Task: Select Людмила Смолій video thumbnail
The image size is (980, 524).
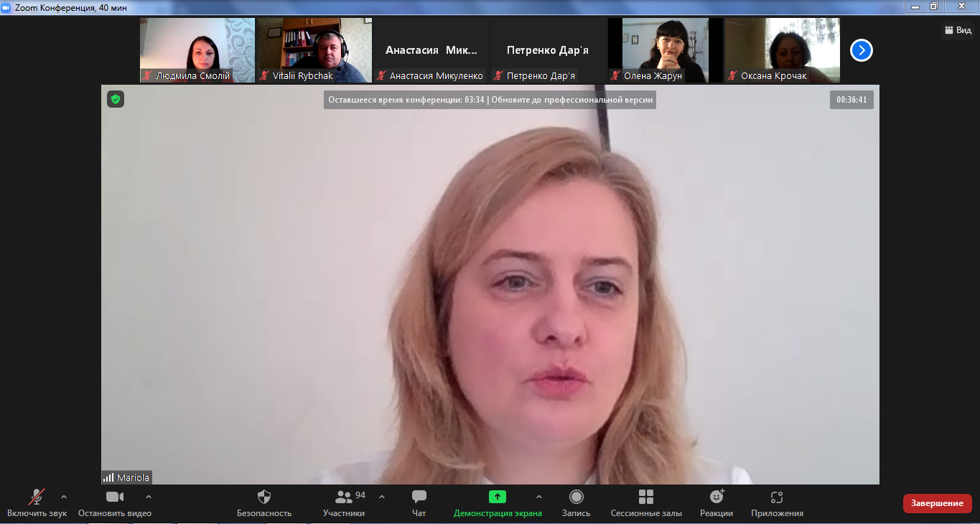Action: 197,50
